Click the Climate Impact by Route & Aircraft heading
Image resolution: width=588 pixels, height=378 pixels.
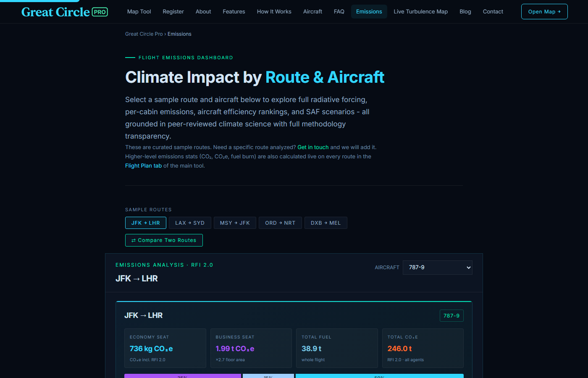[x=255, y=77]
